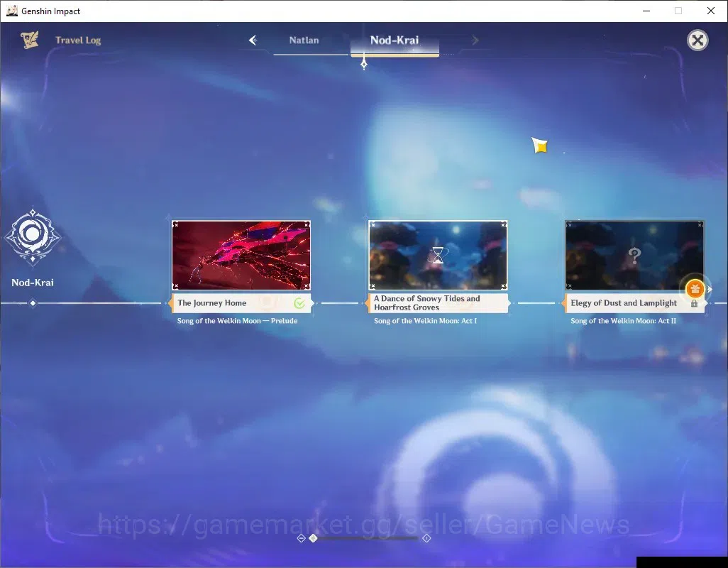Click the diamond timeline marker under Nod-Krai
The height and width of the screenshot is (568, 728).
click(x=33, y=303)
